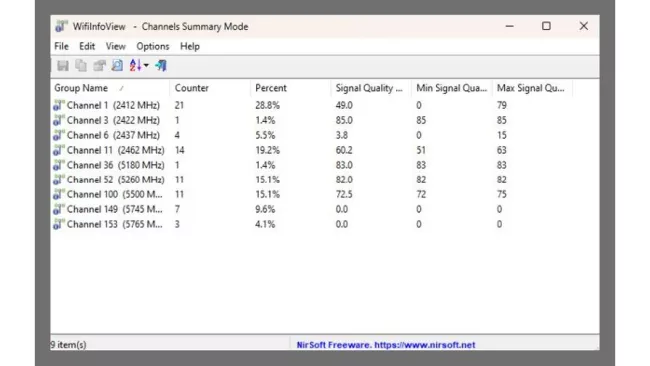Click the 72.5 signal quality cell
The image size is (650, 366).
[x=344, y=194]
